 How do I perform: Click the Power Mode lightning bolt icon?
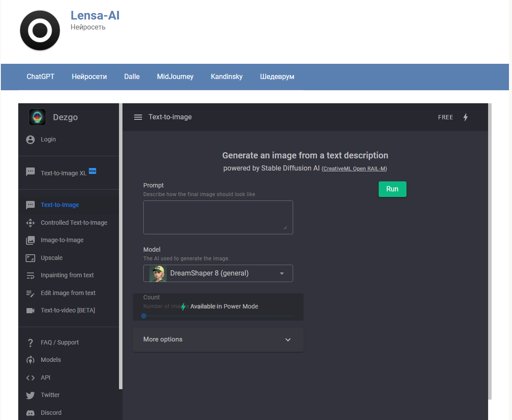[x=466, y=117]
